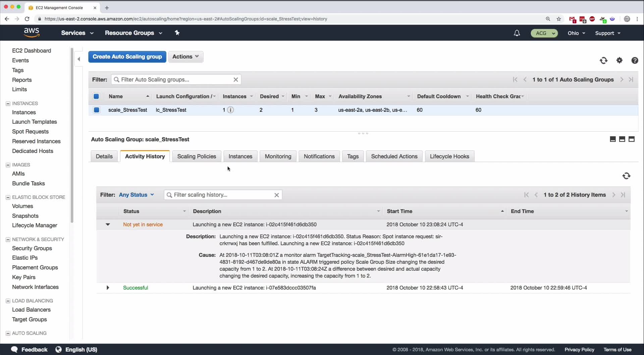Refresh the Auto Scaling groups list
This screenshot has height=355, width=644.
603,60
